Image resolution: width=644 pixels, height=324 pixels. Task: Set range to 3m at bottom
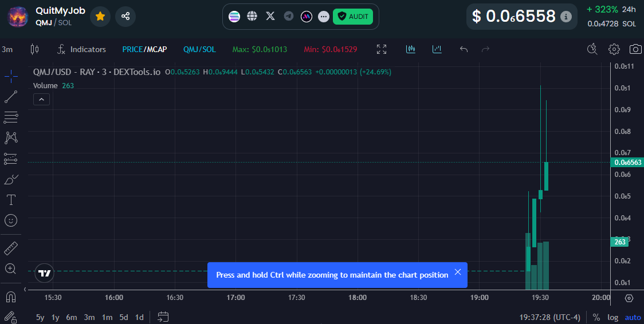pos(89,318)
